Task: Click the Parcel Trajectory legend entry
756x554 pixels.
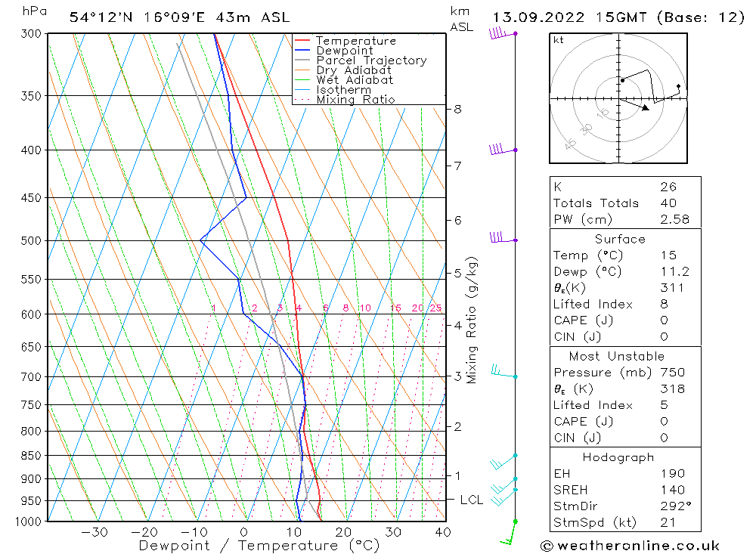Action: coord(361,60)
